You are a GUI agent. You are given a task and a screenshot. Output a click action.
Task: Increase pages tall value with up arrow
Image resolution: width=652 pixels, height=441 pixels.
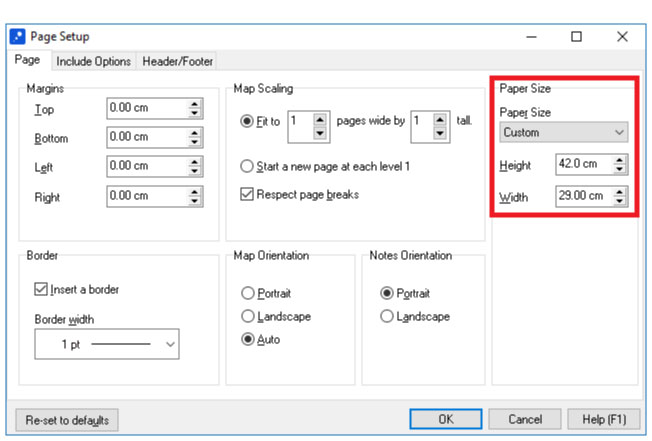pos(440,120)
